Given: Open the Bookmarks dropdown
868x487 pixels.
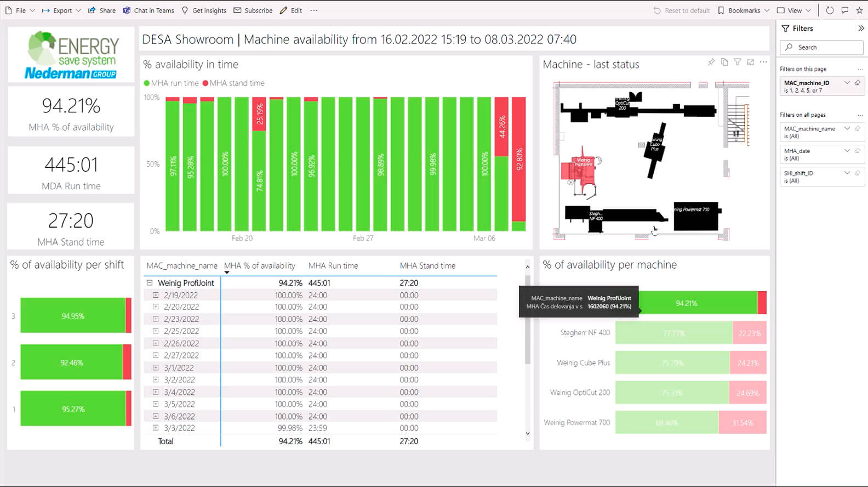Looking at the screenshot, I should click(744, 10).
